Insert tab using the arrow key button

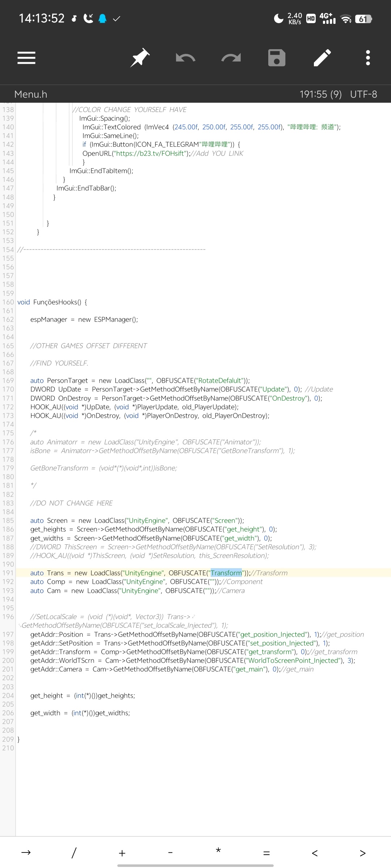26,853
